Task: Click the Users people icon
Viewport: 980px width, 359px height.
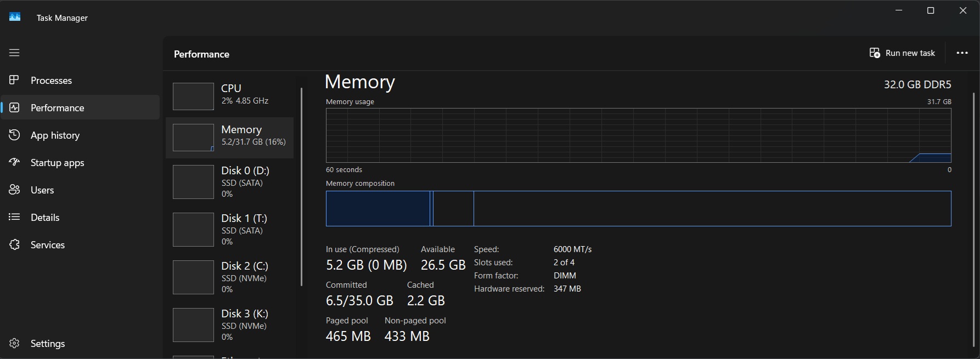Action: (14, 190)
